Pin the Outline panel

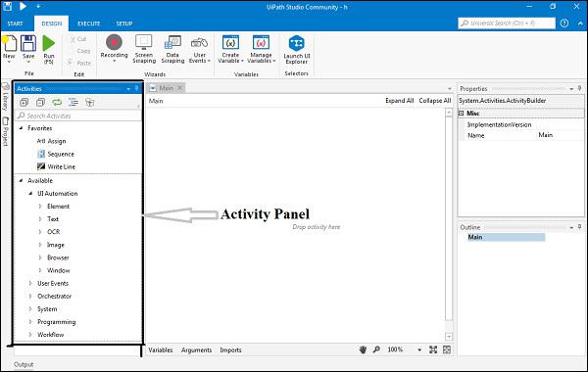(579, 227)
